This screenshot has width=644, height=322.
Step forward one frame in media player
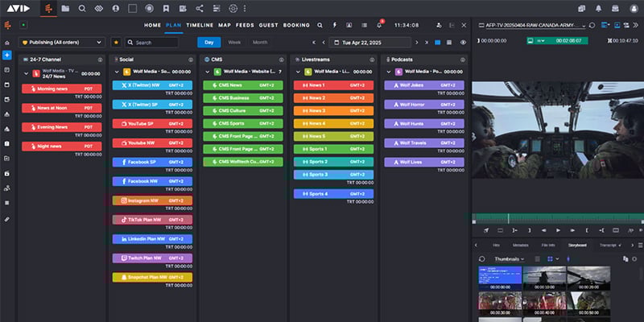tap(572, 230)
